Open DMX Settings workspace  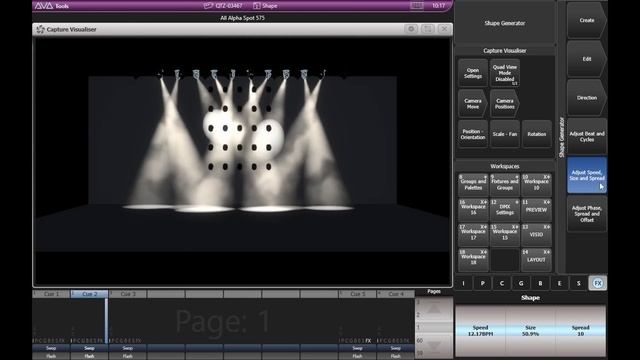pos(504,210)
